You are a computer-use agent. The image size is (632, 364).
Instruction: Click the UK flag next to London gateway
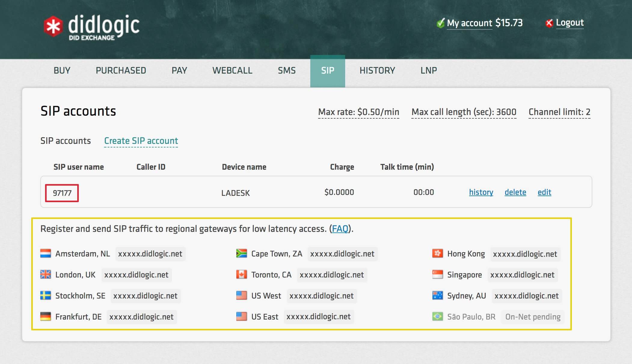[45, 274]
